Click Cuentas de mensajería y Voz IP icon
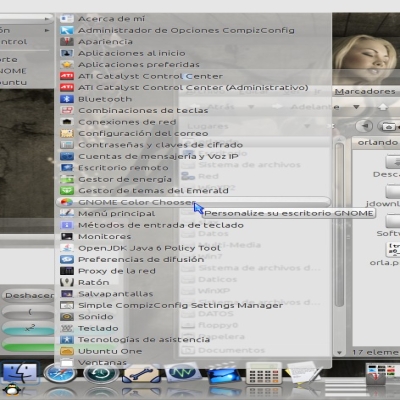 pyautogui.click(x=67, y=156)
